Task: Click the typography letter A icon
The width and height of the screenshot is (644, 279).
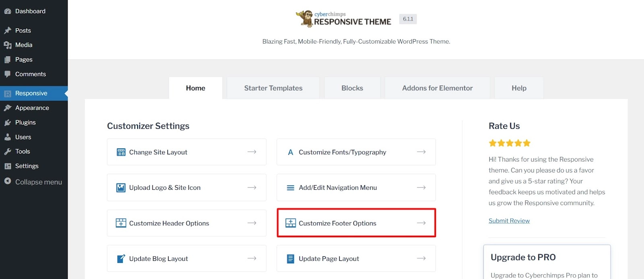Action: 290,152
